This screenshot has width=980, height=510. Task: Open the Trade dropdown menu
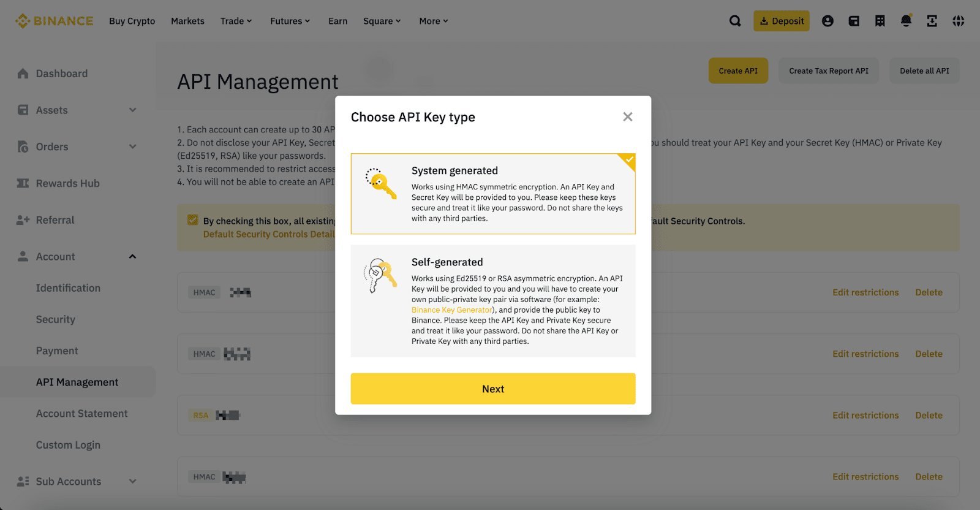tap(236, 21)
